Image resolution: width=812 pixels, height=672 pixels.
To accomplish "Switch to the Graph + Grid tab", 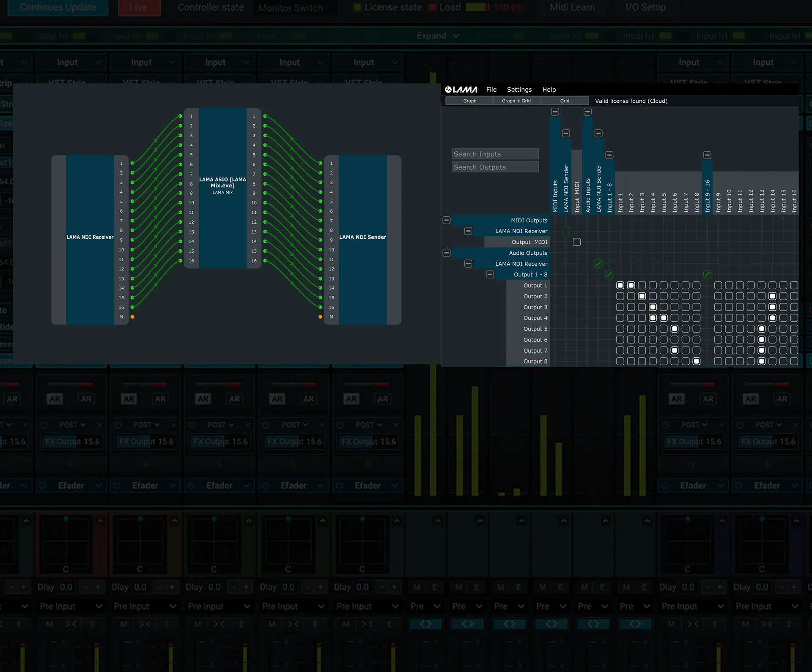I will tap(516, 101).
